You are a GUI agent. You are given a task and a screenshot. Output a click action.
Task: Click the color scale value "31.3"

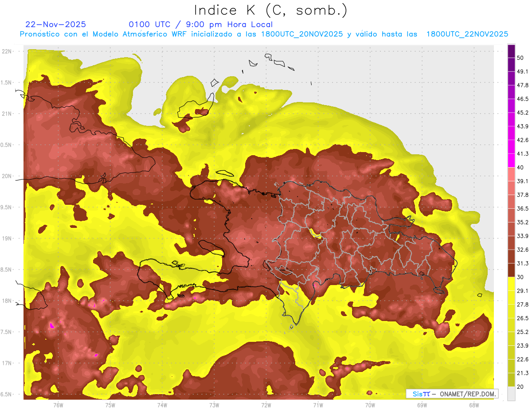(x=523, y=263)
